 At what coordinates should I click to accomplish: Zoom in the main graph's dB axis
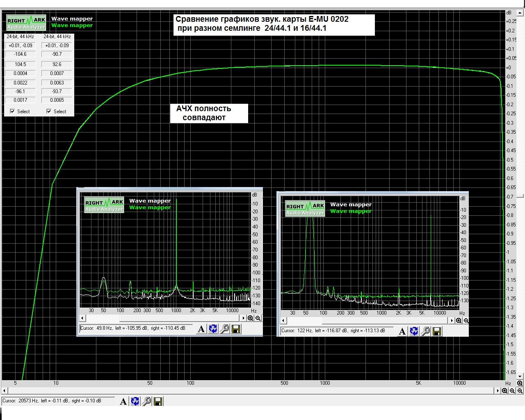520,383
